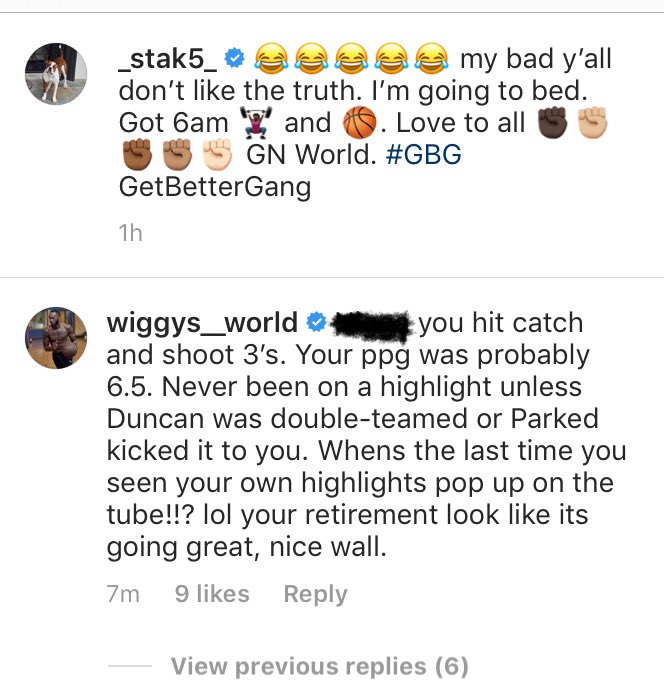This screenshot has height=687, width=664.
Task: View the 9 likes list
Action: [212, 594]
